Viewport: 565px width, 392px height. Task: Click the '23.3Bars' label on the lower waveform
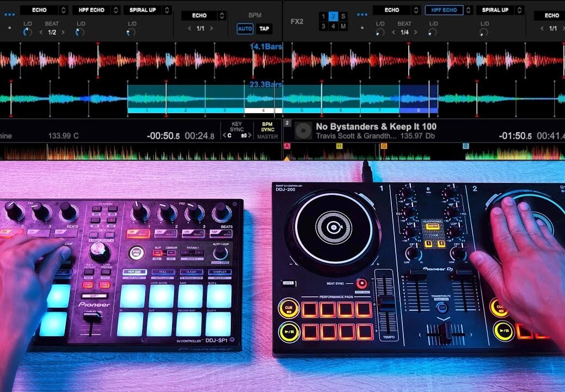pyautogui.click(x=266, y=85)
